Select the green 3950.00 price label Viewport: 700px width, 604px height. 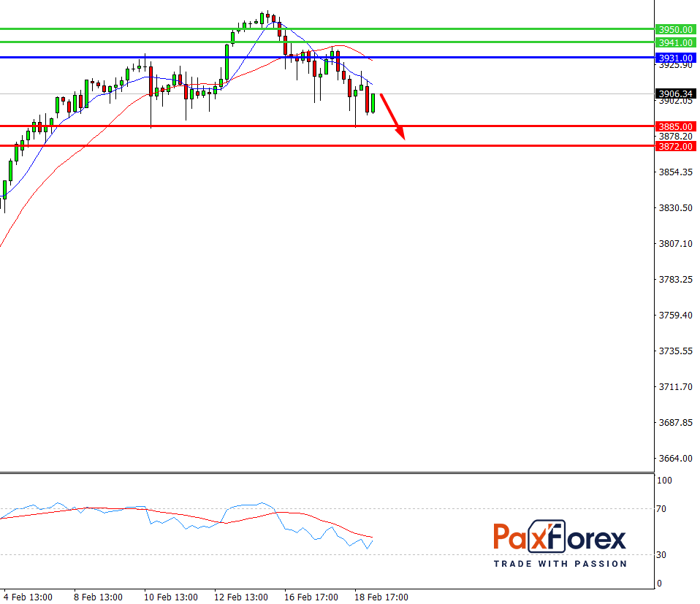pyautogui.click(x=674, y=30)
